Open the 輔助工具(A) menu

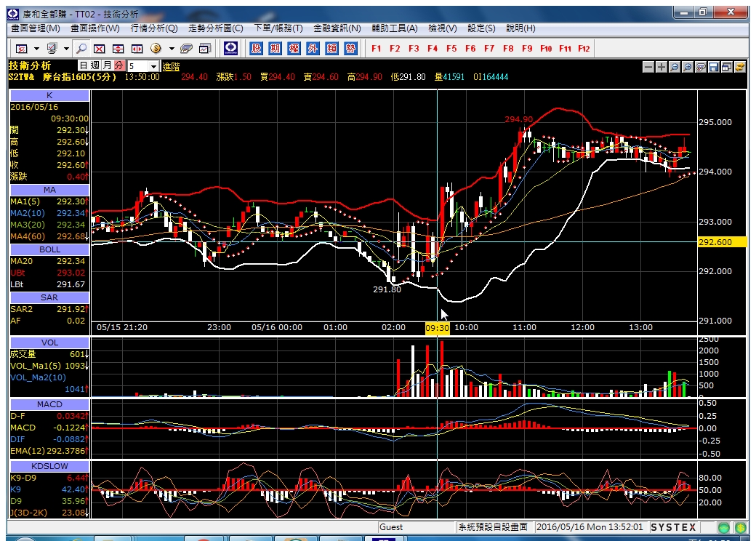pos(395,28)
